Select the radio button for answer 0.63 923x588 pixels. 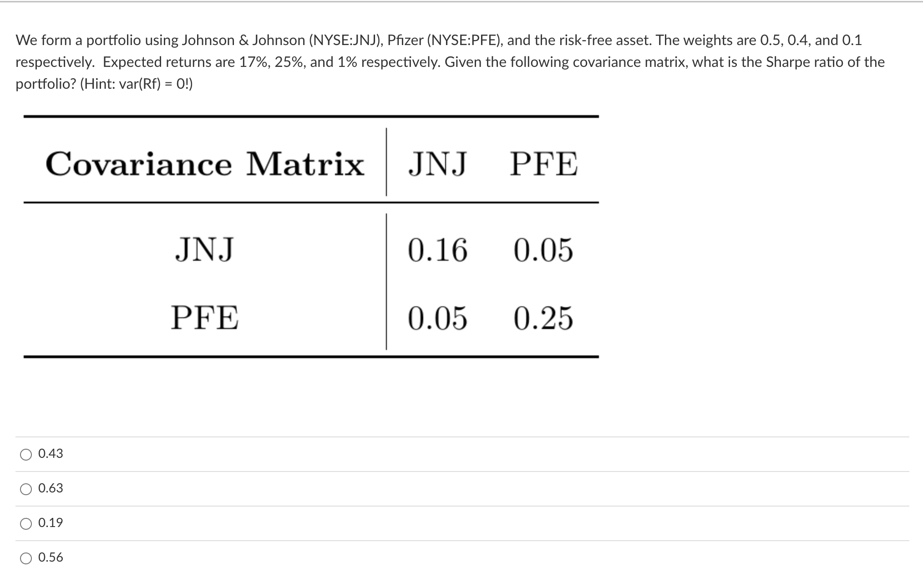(26, 488)
